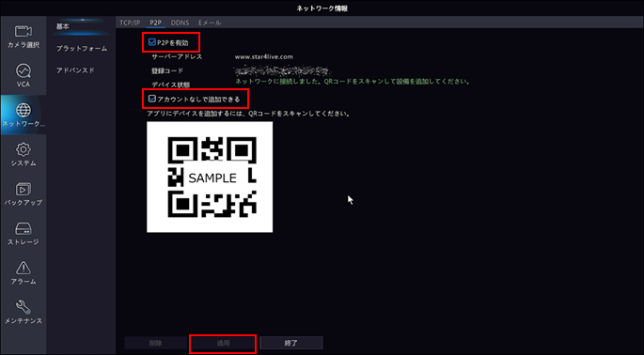Click the ネットワーク情報 window title
644x355 pixels.
point(322,8)
